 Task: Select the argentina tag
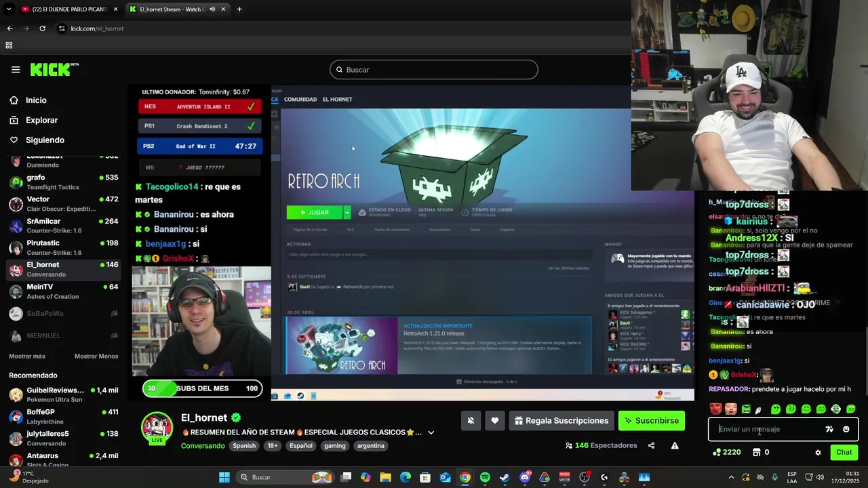click(x=370, y=446)
